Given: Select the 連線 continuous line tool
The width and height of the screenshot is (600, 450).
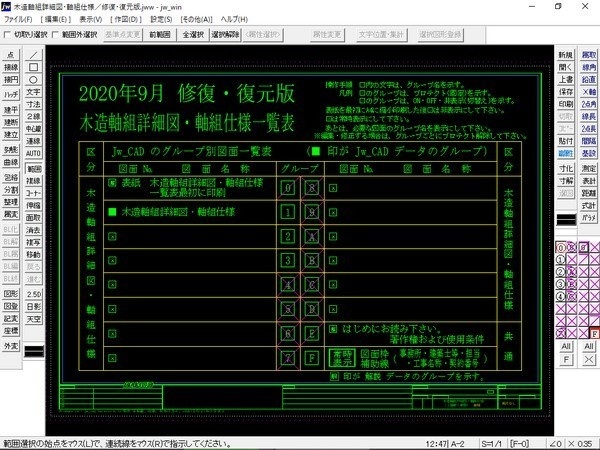Looking at the screenshot, I should (x=33, y=141).
